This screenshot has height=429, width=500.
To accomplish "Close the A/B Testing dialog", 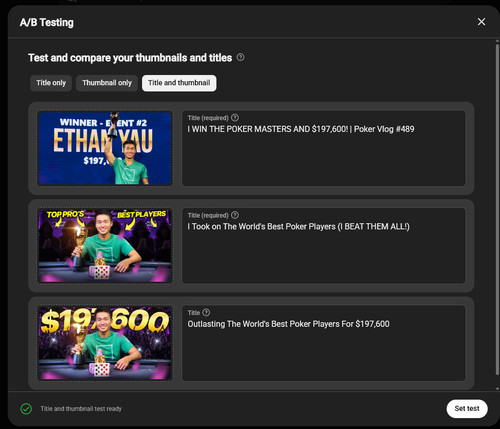I will (481, 22).
